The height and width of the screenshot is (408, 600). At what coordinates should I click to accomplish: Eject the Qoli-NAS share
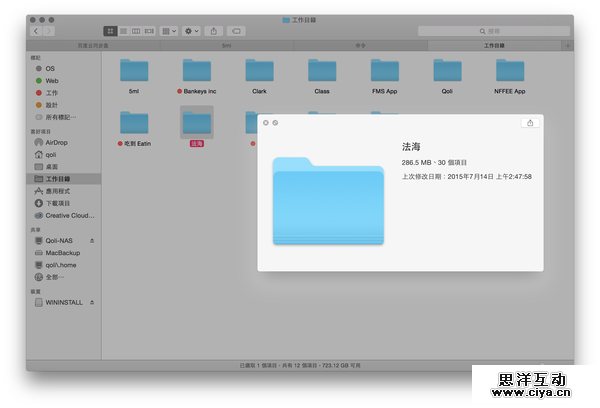pos(92,241)
